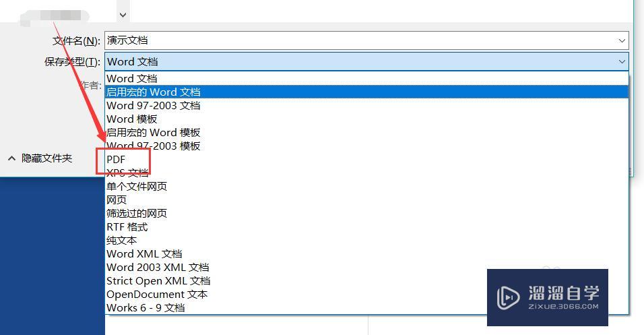Choose "启用宏的 Word 模板" option
Viewport: 644px width, 335px height.
(366, 133)
